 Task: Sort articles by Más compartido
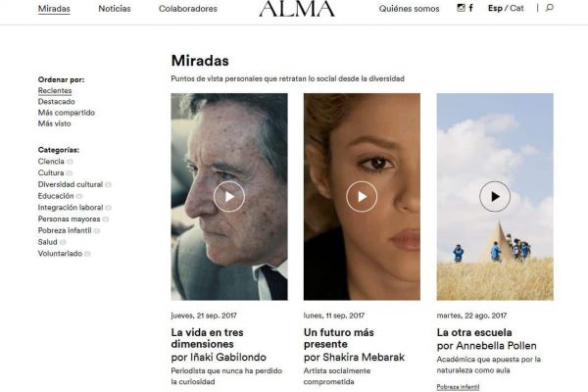point(67,113)
